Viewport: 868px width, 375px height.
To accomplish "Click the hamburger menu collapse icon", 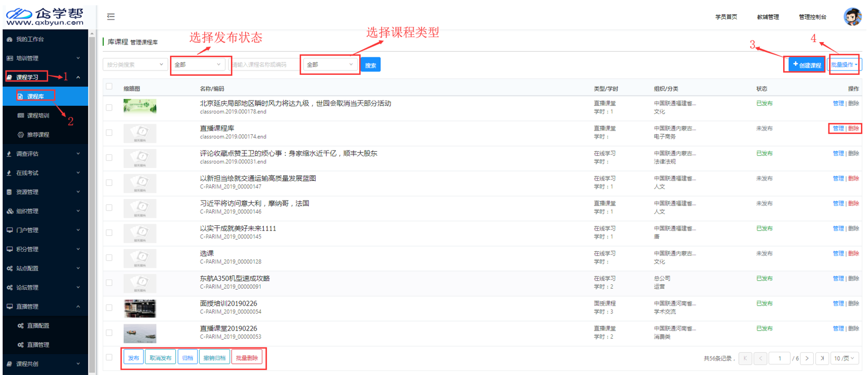I will pos(111,17).
